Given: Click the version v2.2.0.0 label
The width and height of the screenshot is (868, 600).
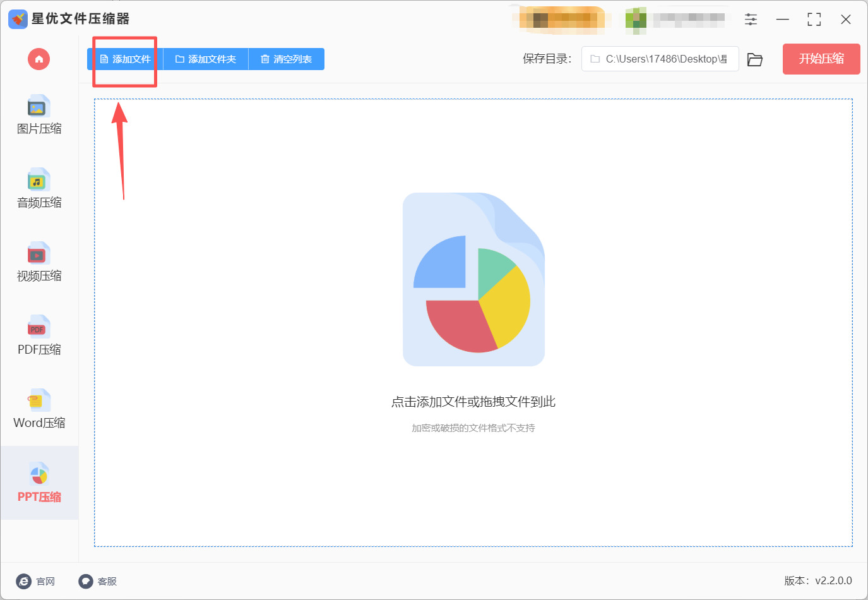Looking at the screenshot, I should pos(818,580).
